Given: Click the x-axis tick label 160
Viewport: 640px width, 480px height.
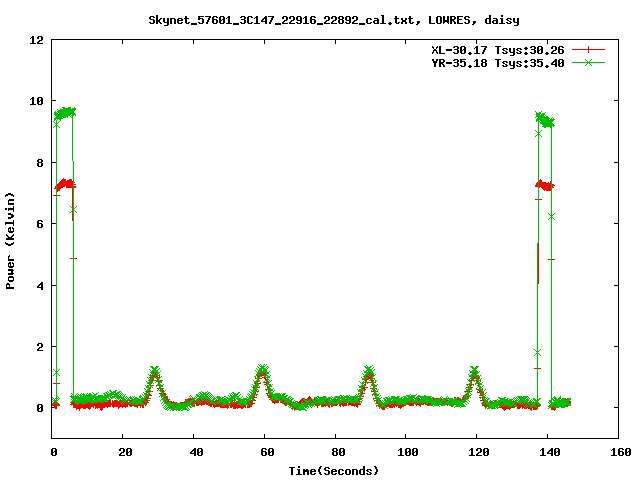Looking at the screenshot, I should pos(618,452).
